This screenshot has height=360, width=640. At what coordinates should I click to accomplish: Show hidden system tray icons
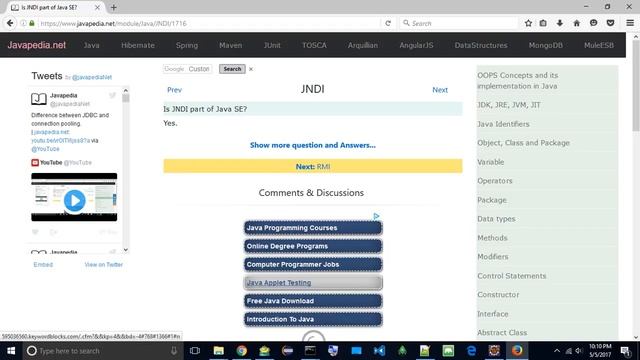coord(557,351)
